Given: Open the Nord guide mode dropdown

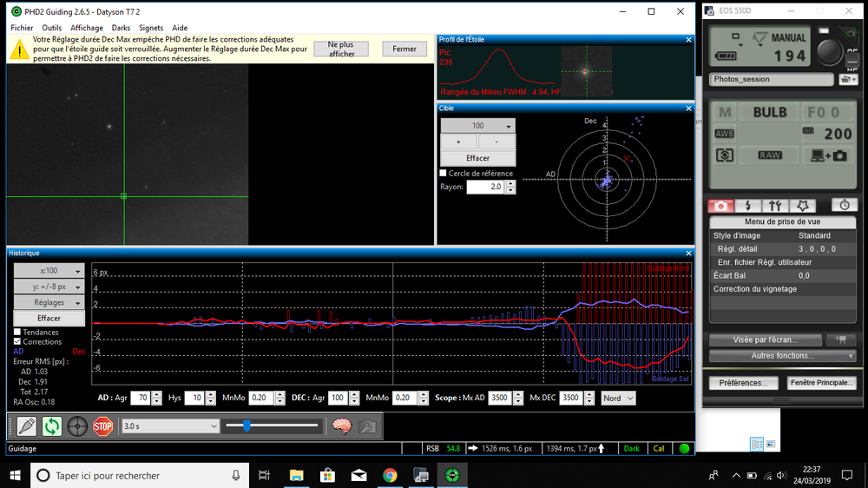Looking at the screenshot, I should click(619, 398).
